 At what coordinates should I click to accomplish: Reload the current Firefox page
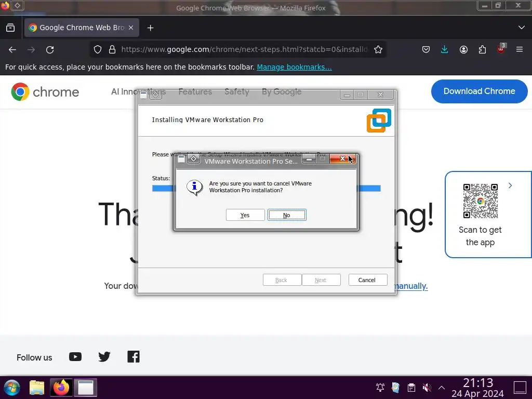coord(50,50)
